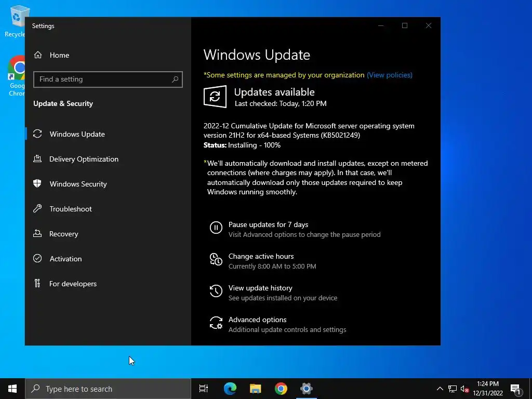The width and height of the screenshot is (532, 399).
Task: Click the shield icon for Windows Security
Action: pos(37,183)
